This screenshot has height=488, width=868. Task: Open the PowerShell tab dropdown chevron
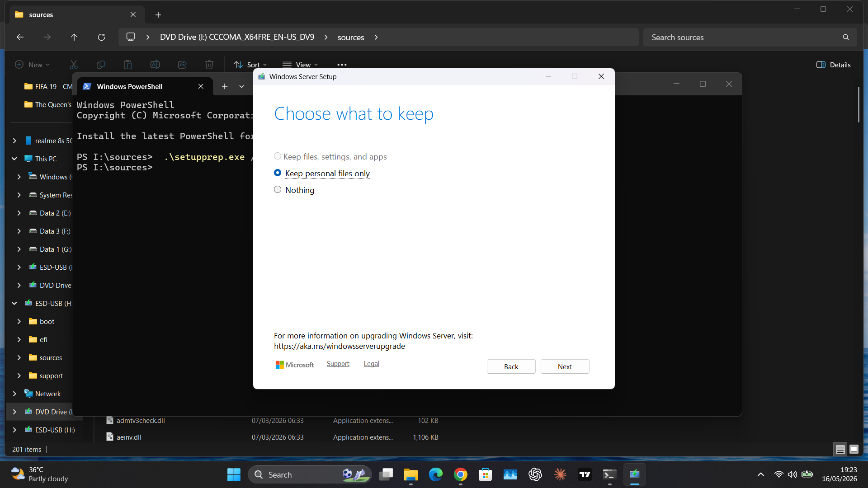coord(242,86)
